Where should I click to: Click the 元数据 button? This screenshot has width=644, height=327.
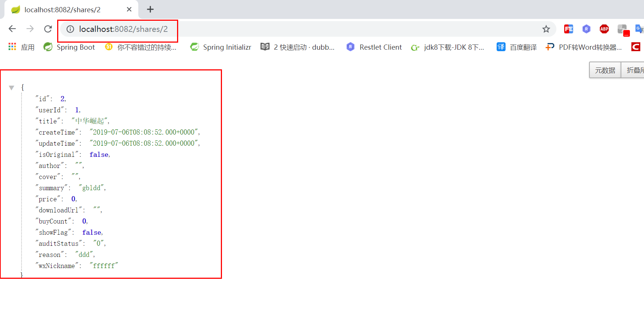point(605,70)
